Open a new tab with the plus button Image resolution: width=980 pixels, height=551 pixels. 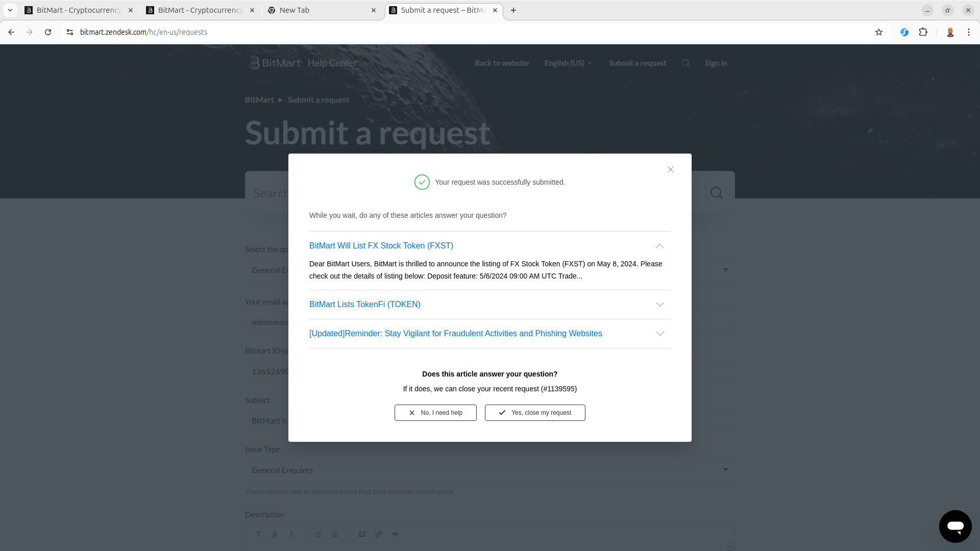513,10
